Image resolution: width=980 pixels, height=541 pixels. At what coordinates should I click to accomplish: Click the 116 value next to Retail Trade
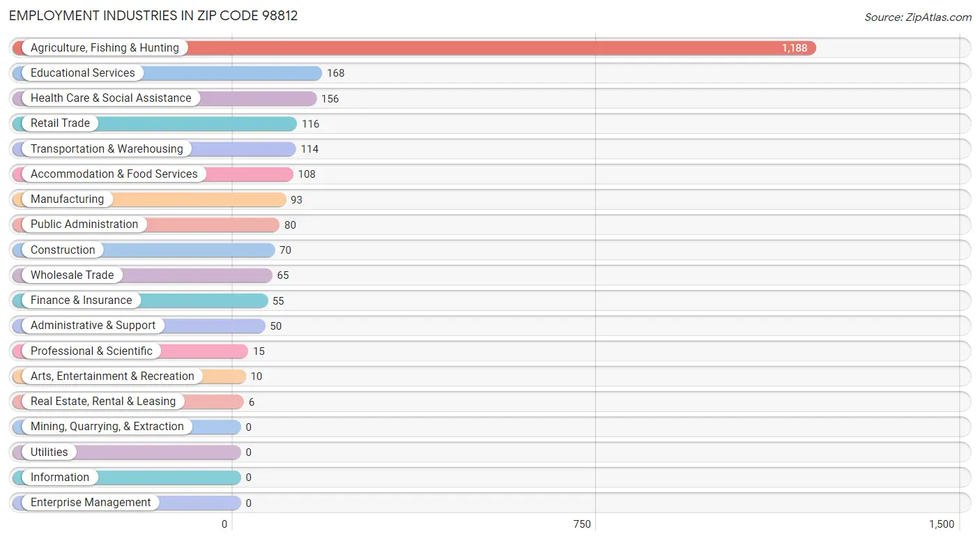point(310,124)
